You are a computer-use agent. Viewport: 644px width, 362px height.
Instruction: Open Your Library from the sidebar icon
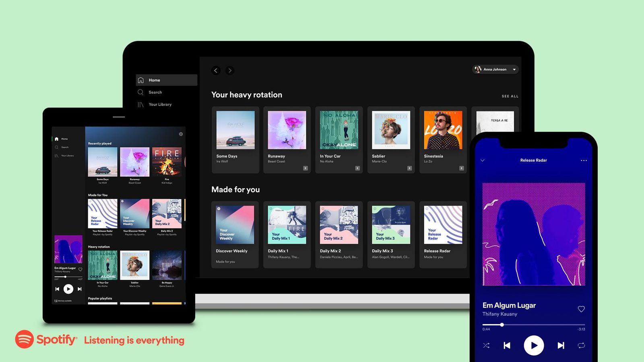140,104
